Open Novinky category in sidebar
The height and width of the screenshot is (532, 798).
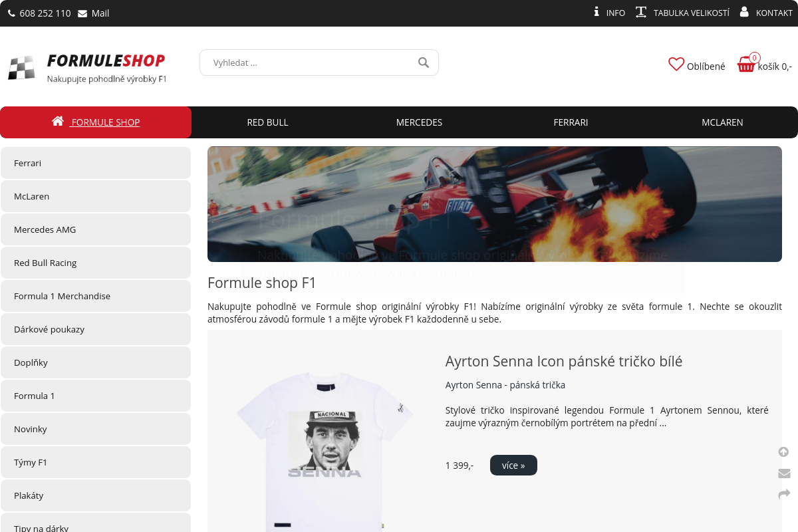click(x=96, y=429)
